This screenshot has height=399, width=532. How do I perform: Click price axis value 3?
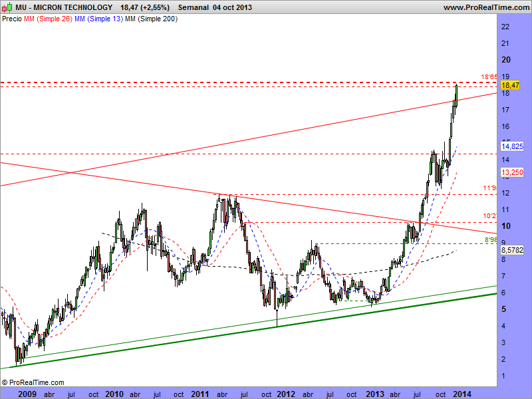pos(503,342)
